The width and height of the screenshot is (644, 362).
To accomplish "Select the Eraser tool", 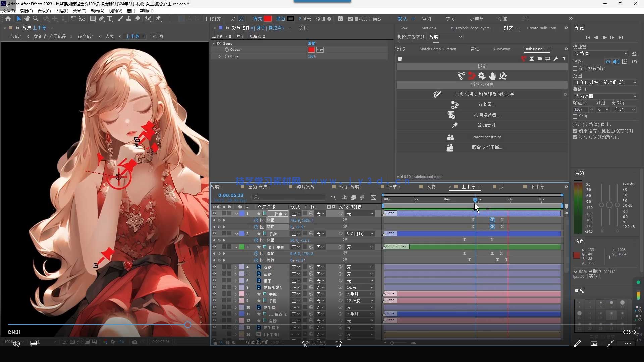I will (137, 19).
